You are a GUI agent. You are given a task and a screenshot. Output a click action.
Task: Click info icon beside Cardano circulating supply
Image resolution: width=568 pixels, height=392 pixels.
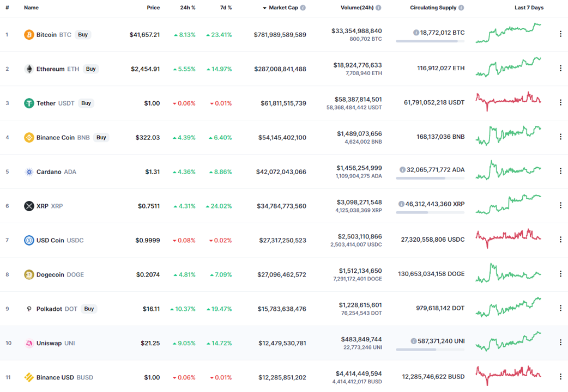click(x=402, y=170)
